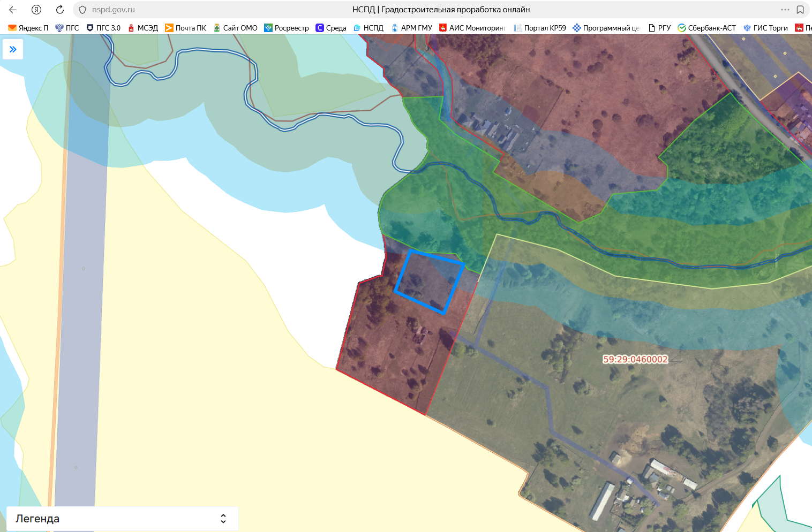Open the ПГС 3.0 bookmark
Viewport: 812px width, 532px height.
coord(103,28)
